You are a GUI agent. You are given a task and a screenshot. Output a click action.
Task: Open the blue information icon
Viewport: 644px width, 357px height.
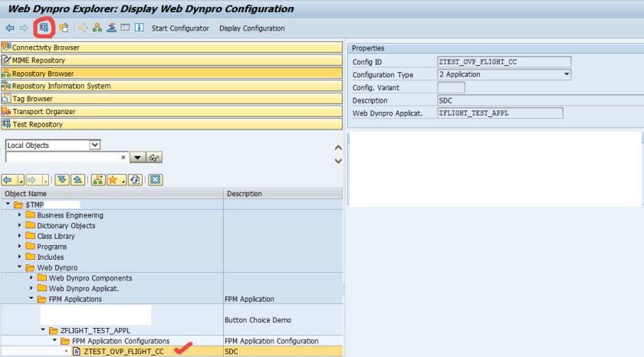pyautogui.click(x=140, y=28)
